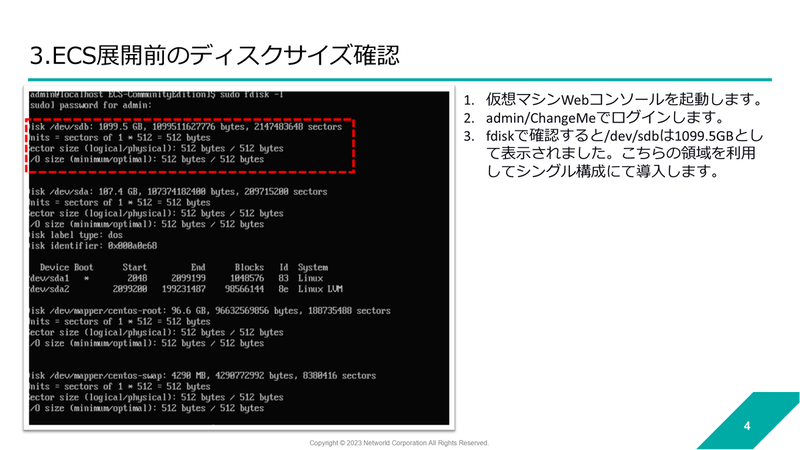Screen dimensions: 800x450
Task: Click the "Disk /dev/sdb: 1099.5 GB" line
Action: point(185,127)
